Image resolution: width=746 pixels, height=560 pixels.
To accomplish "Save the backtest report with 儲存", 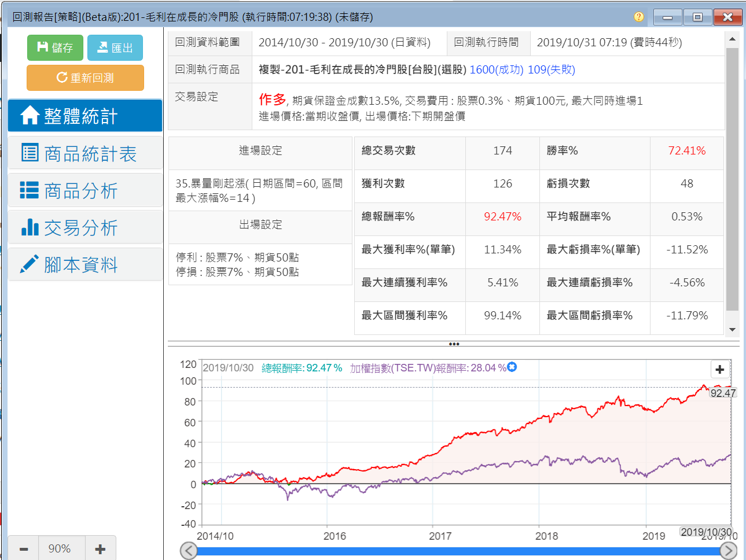I will pyautogui.click(x=55, y=47).
